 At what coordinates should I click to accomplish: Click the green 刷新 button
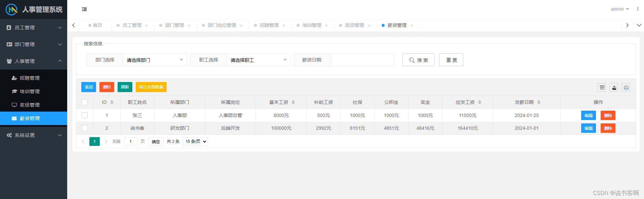[x=125, y=87]
